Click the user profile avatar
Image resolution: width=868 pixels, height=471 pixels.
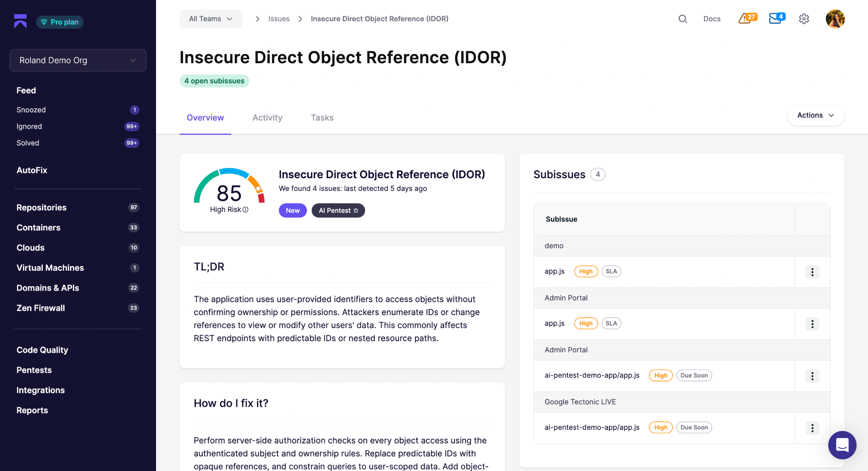[x=835, y=19]
